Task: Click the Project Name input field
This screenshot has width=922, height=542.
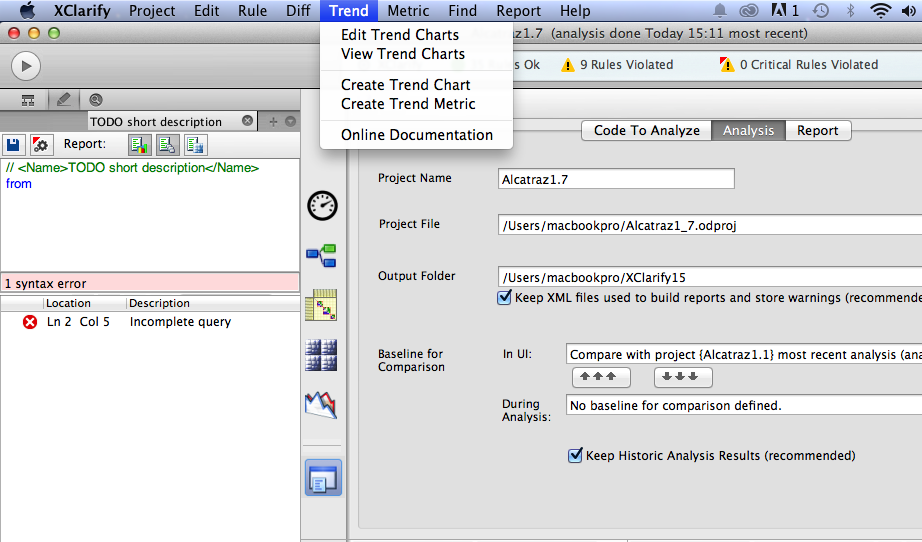Action: click(616, 179)
